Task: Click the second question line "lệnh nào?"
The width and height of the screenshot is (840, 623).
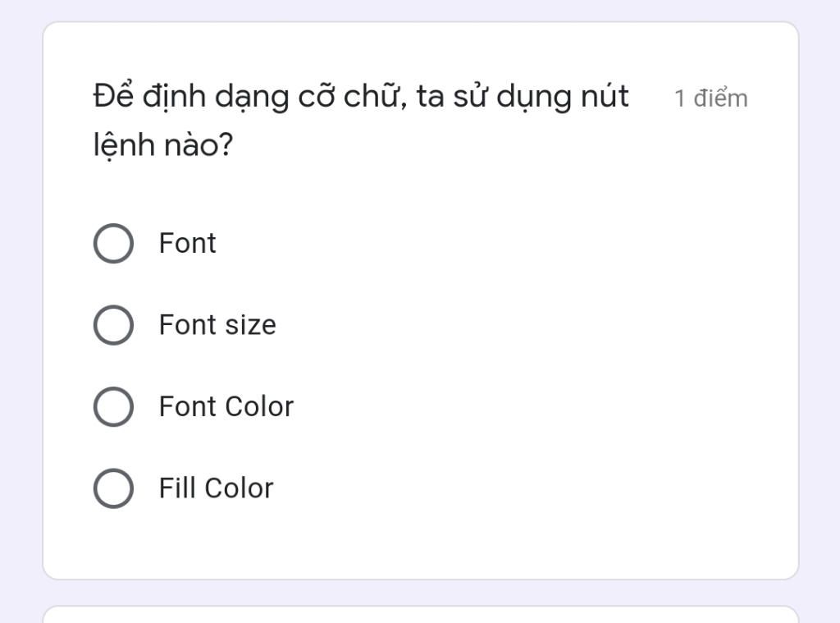Action: click(162, 146)
